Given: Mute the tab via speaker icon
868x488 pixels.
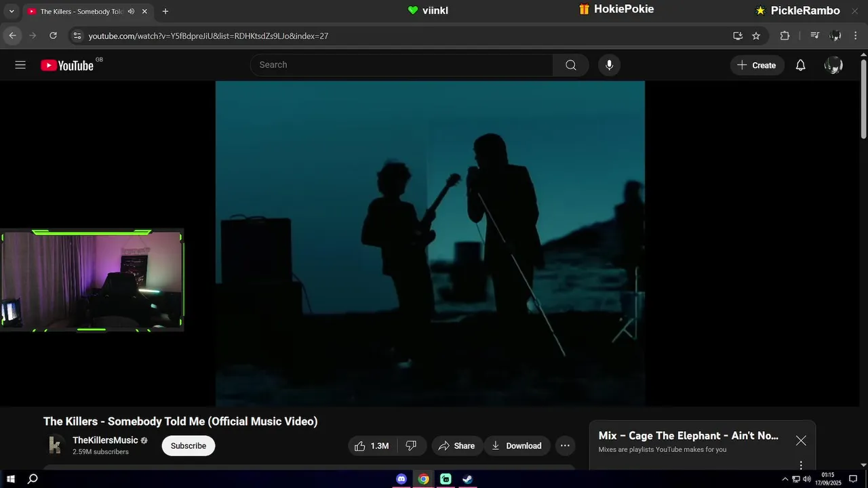Looking at the screenshot, I should point(131,12).
